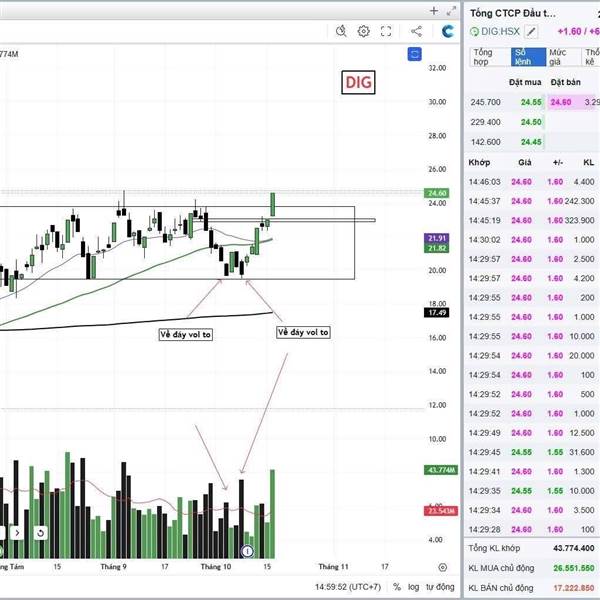Image resolution: width=600 pixels, height=600 pixels.
Task: Click the circled info marker on volume bars
Action: pyautogui.click(x=247, y=551)
